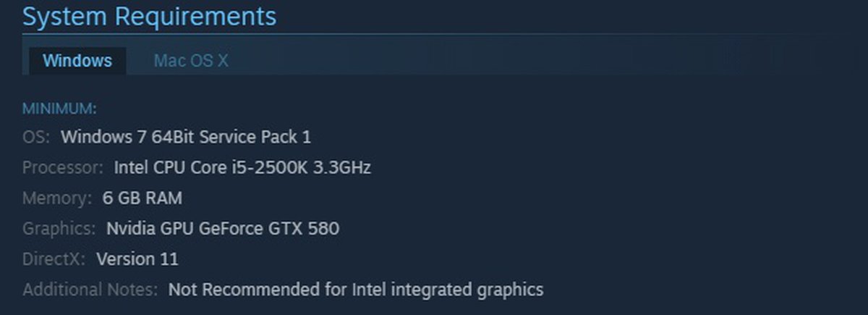The width and height of the screenshot is (868, 315).
Task: Click the 'DirectX:' field label
Action: pyautogui.click(x=54, y=259)
